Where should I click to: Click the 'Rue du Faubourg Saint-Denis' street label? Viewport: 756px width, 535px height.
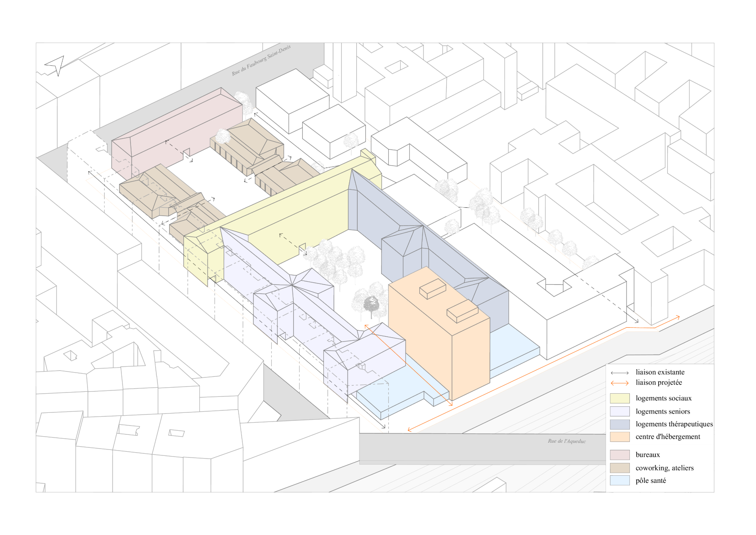coord(261,60)
